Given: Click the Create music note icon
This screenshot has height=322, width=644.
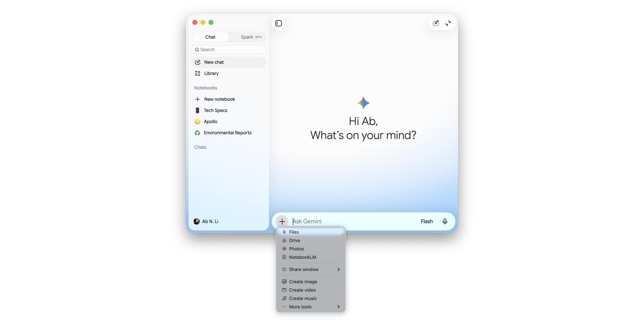Looking at the screenshot, I should coord(284,299).
